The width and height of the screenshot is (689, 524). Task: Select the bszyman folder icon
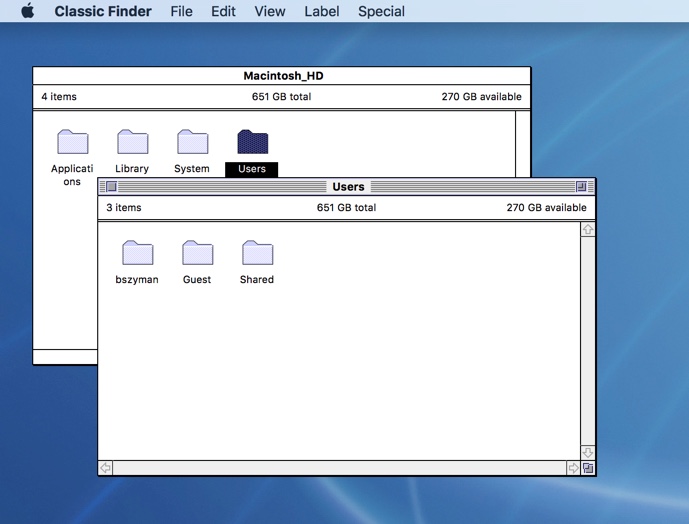point(138,252)
